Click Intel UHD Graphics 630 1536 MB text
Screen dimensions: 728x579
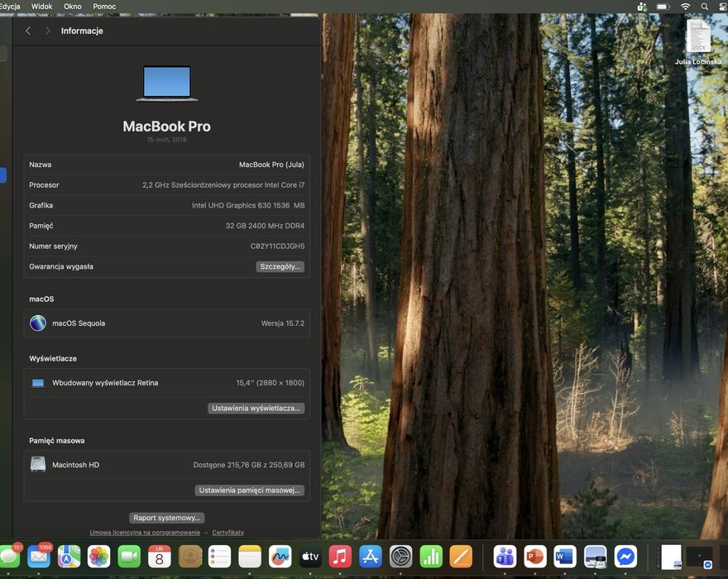tap(248, 205)
